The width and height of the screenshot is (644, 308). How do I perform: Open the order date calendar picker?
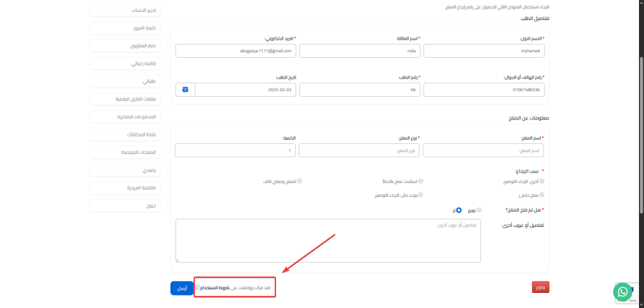[186, 89]
